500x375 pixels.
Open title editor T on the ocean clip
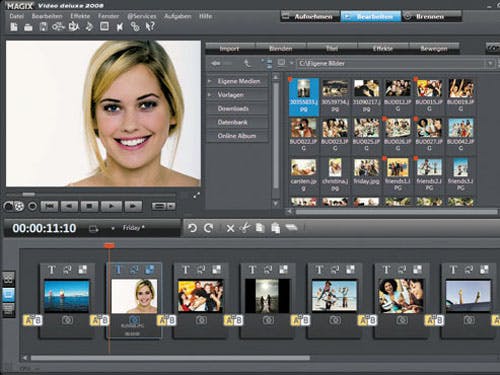pos(52,269)
